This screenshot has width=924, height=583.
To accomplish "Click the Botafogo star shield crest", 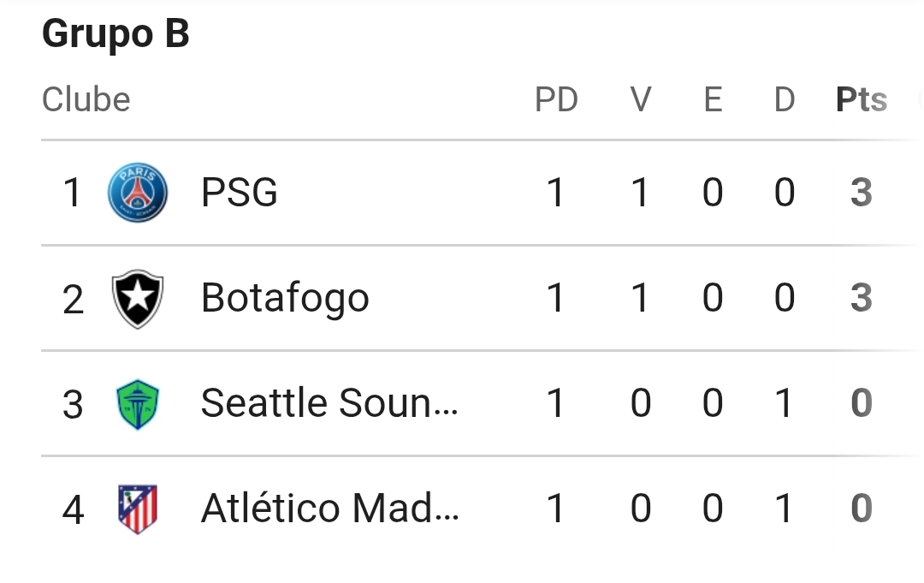I will coord(138,298).
